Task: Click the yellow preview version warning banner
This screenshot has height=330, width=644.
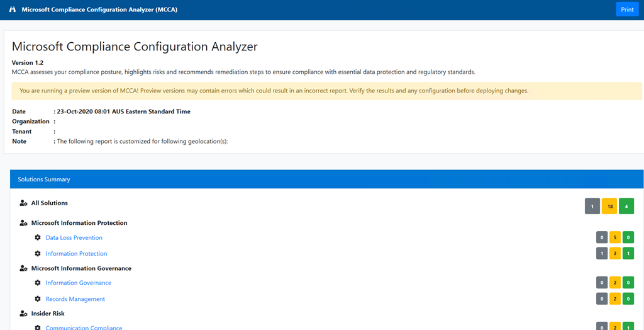Action: (x=326, y=91)
